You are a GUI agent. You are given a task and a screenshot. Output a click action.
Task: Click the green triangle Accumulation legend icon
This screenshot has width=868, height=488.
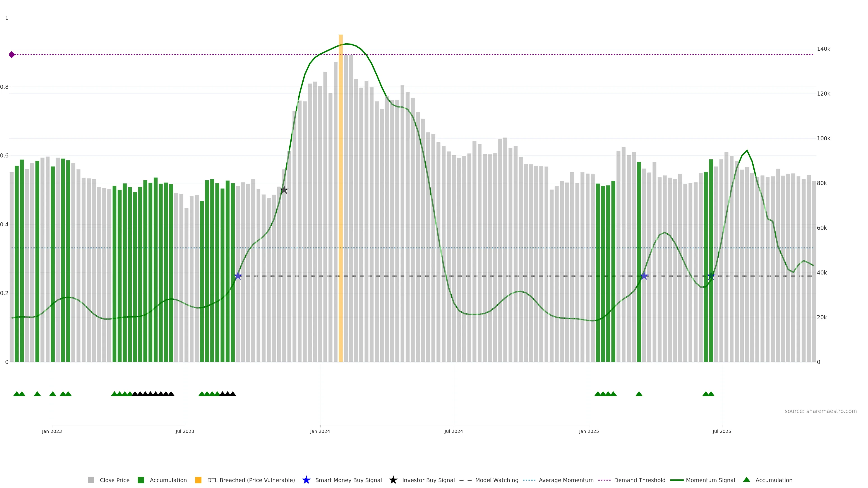tap(746, 480)
